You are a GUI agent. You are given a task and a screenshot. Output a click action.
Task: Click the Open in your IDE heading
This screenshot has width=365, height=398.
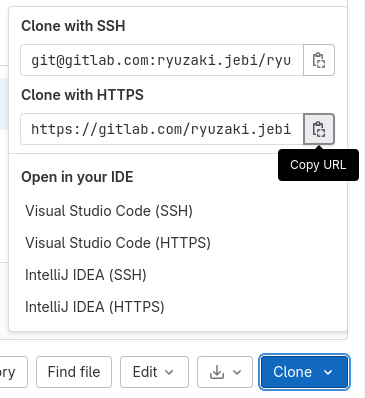77,177
